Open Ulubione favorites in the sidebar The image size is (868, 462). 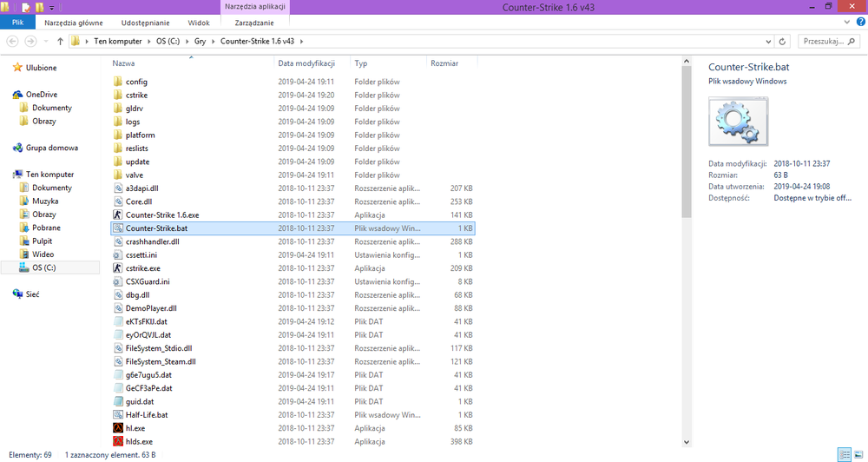pyautogui.click(x=42, y=68)
